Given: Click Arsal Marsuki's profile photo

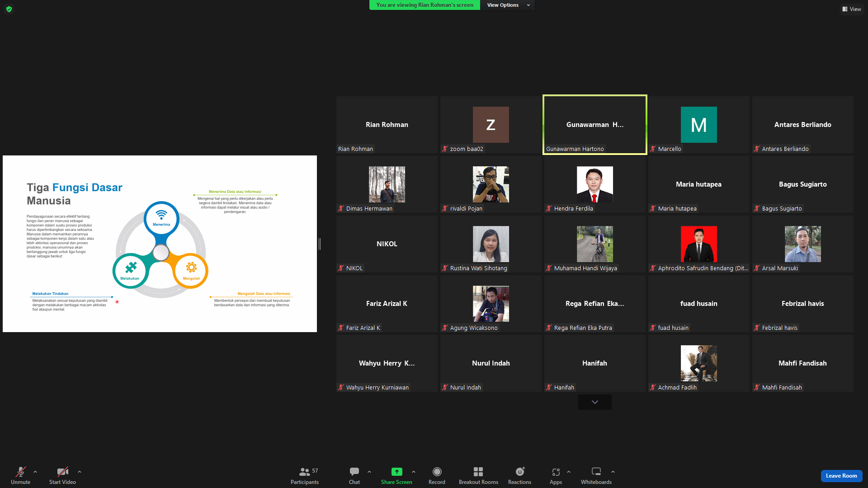Looking at the screenshot, I should click(803, 244).
